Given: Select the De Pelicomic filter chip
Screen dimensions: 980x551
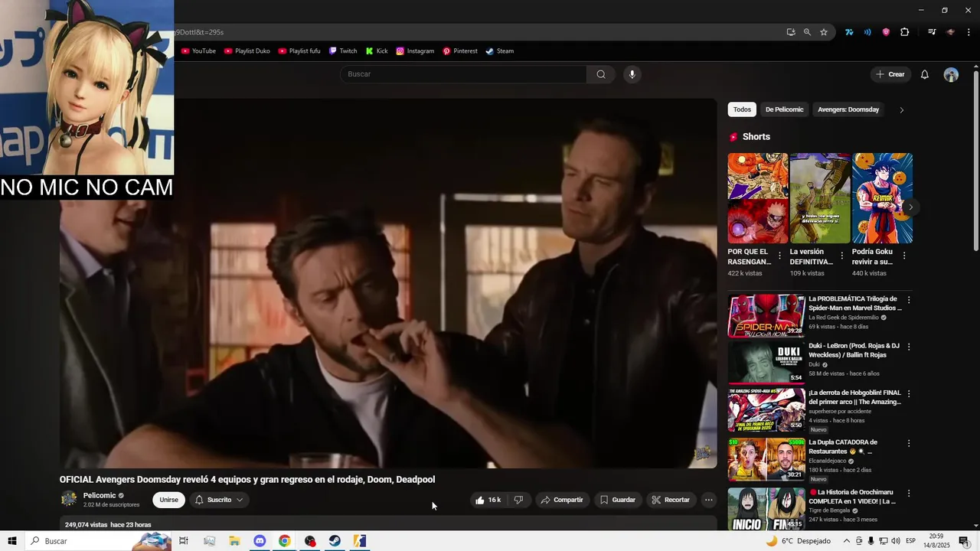Looking at the screenshot, I should (x=784, y=109).
